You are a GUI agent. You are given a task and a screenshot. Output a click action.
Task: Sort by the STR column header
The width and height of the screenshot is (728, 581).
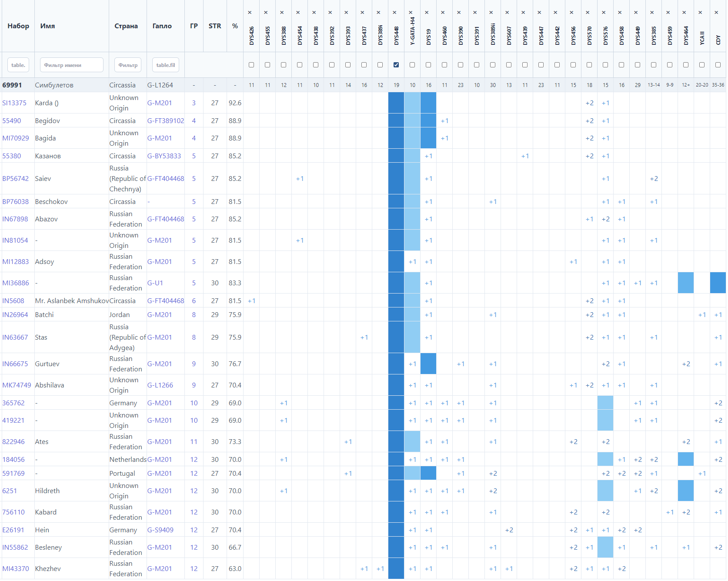(x=215, y=26)
